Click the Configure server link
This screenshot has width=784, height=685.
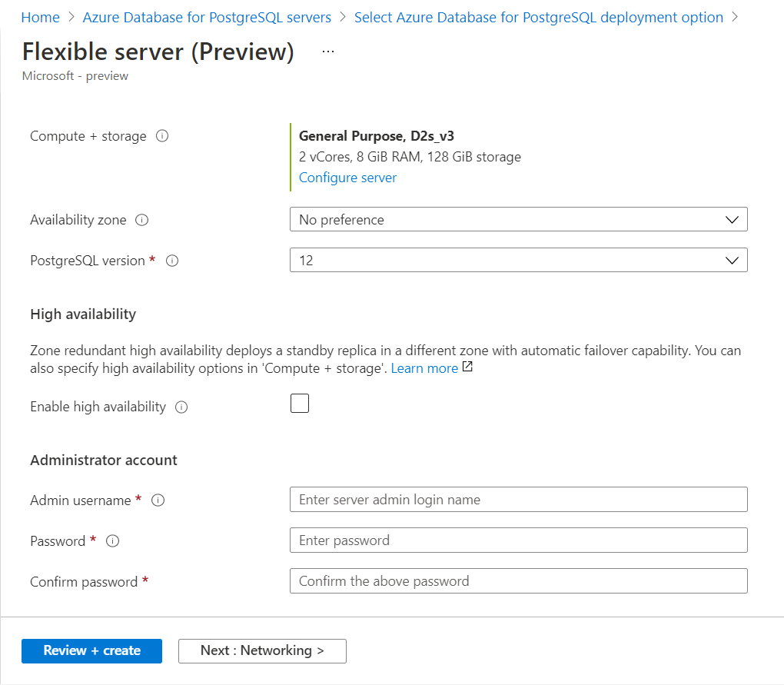pos(347,178)
